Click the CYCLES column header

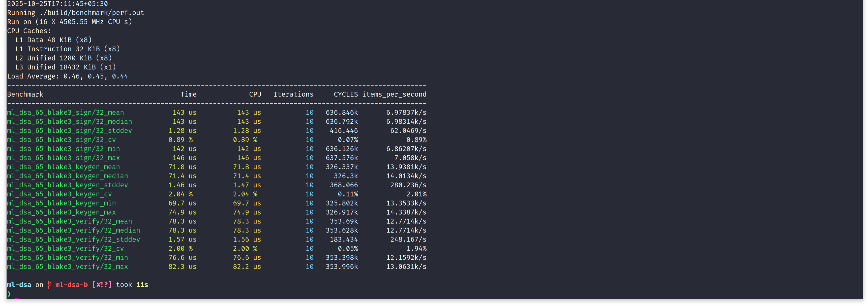tap(345, 95)
